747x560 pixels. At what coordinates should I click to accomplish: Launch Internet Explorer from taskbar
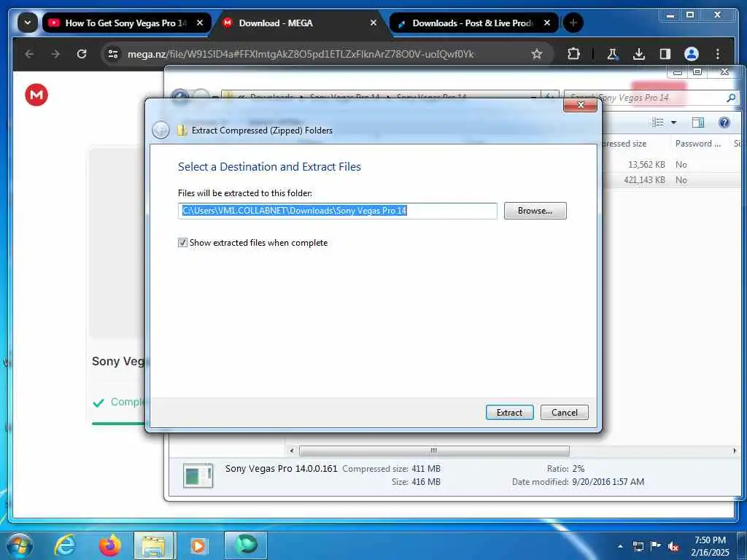point(65,545)
